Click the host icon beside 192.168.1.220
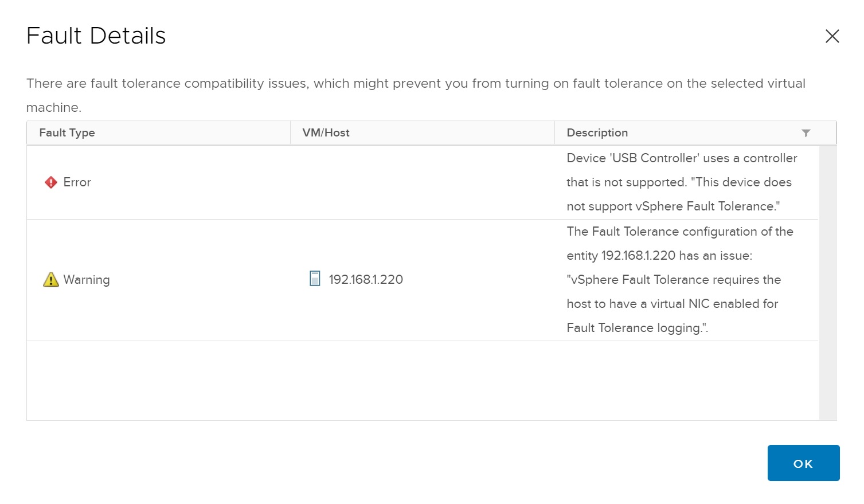 [315, 279]
